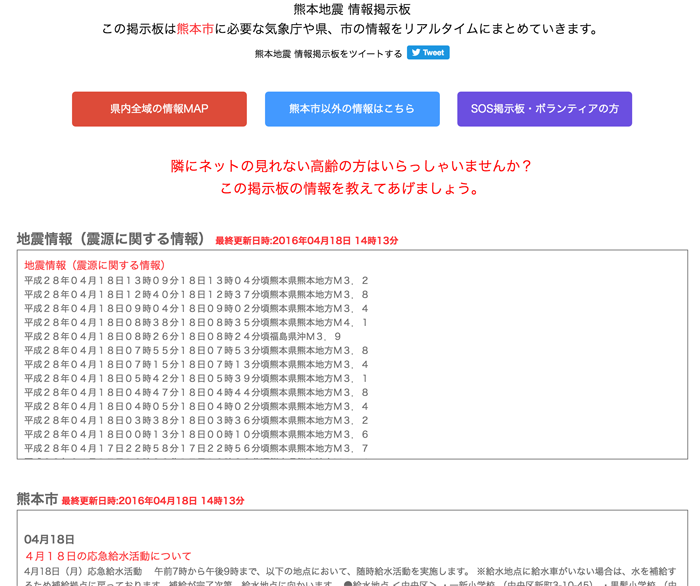Select the 00時13分 M3.6 earthquake row

(x=196, y=434)
